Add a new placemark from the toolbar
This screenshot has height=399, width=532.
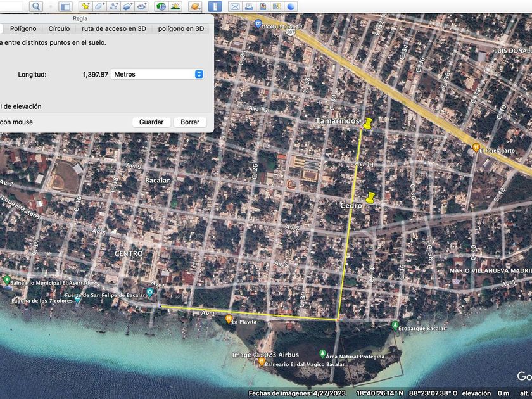84,6
